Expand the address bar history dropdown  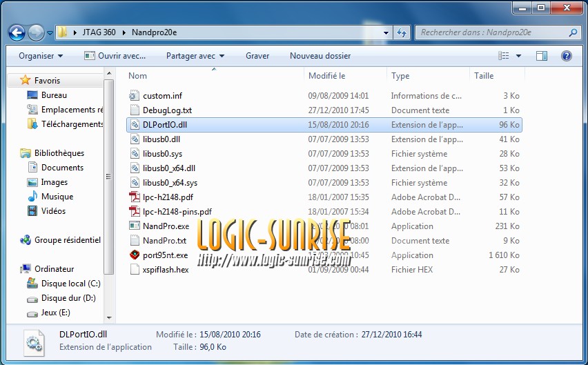point(386,32)
